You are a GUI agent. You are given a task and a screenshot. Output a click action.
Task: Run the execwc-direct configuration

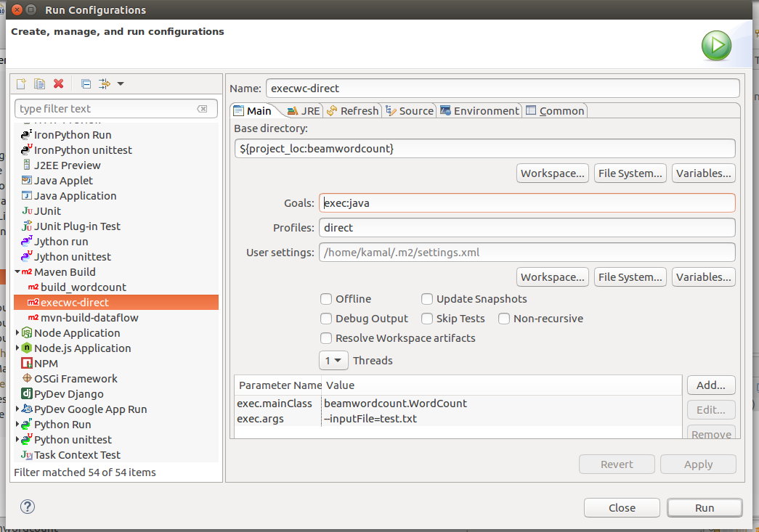(x=703, y=507)
